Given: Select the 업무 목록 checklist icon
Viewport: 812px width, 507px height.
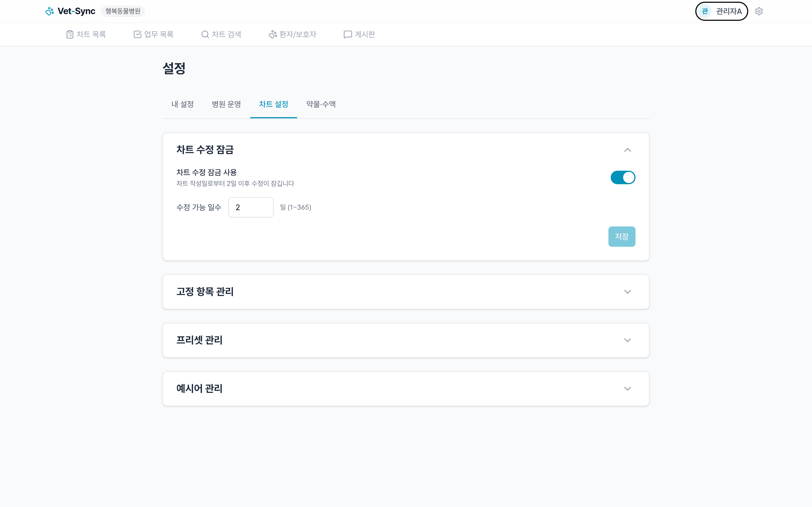Looking at the screenshot, I should point(138,34).
